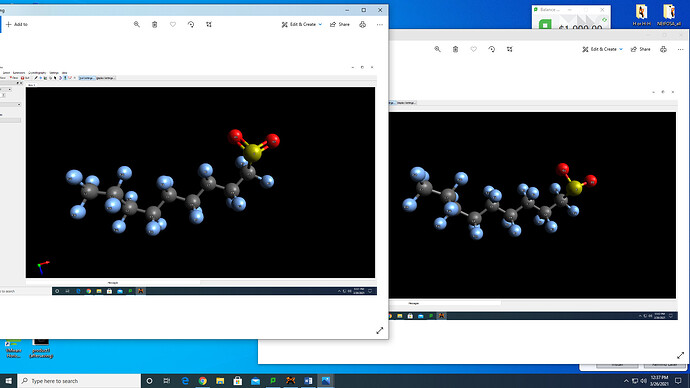Click the fullscreen arrows icon in the front window

pyautogui.click(x=380, y=330)
